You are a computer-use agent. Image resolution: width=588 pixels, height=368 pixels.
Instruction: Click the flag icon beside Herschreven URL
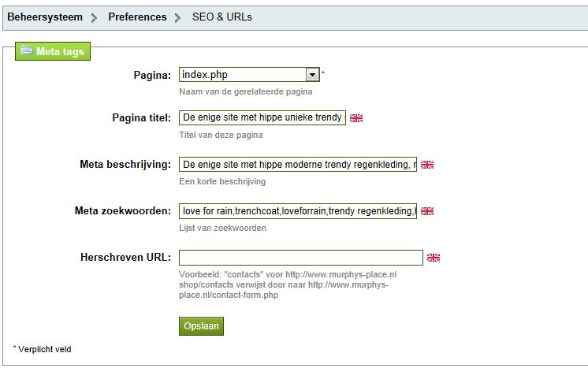[434, 258]
